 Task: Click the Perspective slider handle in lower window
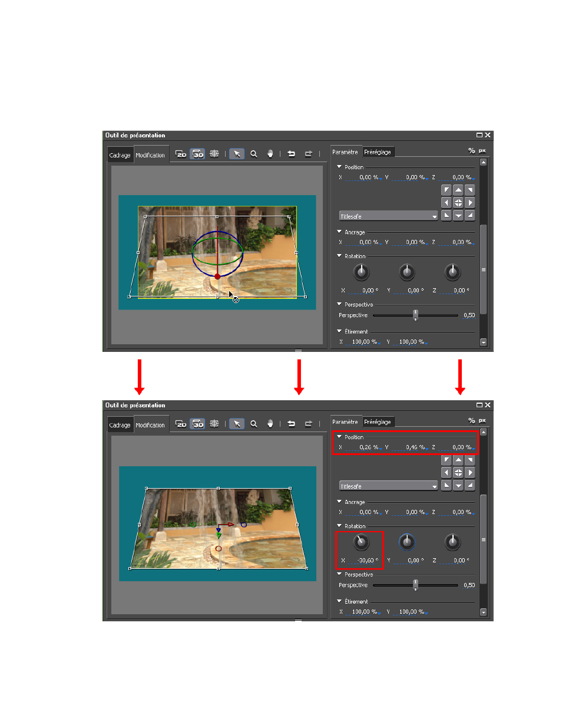pos(415,585)
